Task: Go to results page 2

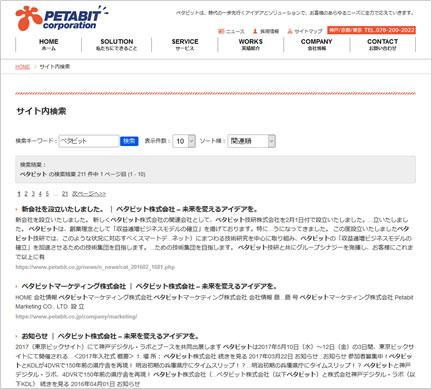Action: 26,194
